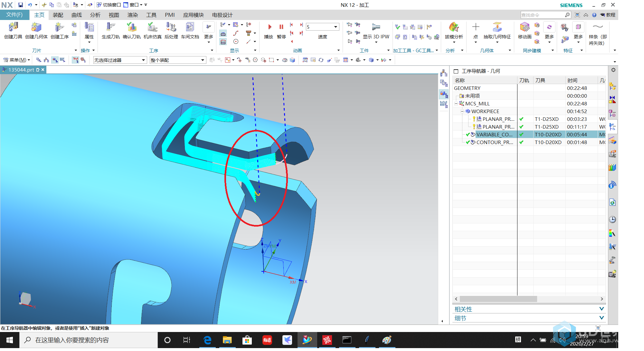Viewport: 644px width, 351px height.
Task: Open the selection filter dropdown (无选择过滤器)
Action: click(x=143, y=60)
